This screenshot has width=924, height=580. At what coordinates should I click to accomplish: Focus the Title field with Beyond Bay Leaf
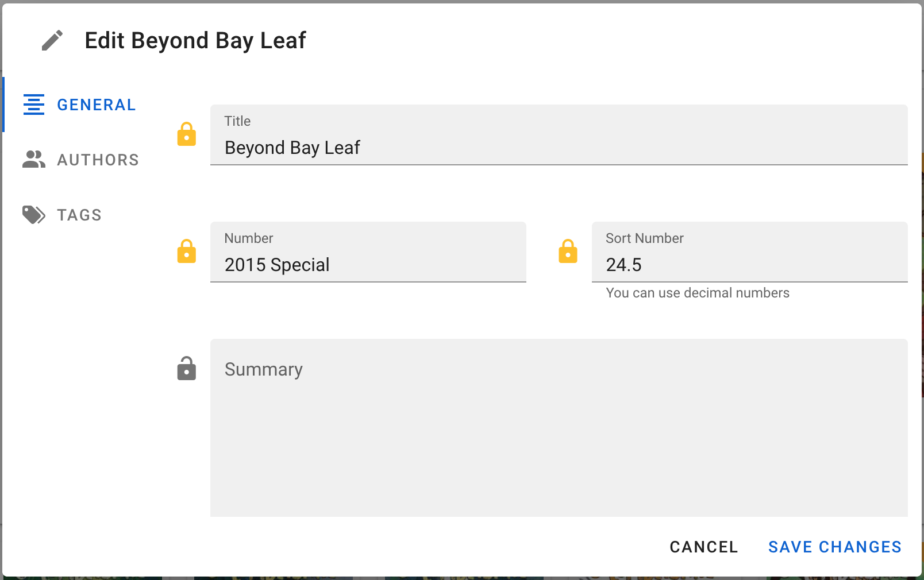557,148
